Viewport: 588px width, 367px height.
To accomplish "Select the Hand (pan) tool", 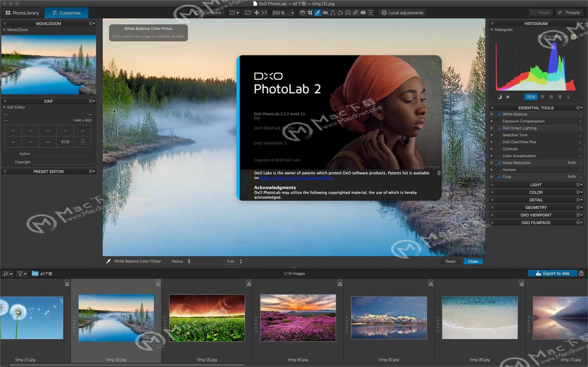I will coord(302,13).
